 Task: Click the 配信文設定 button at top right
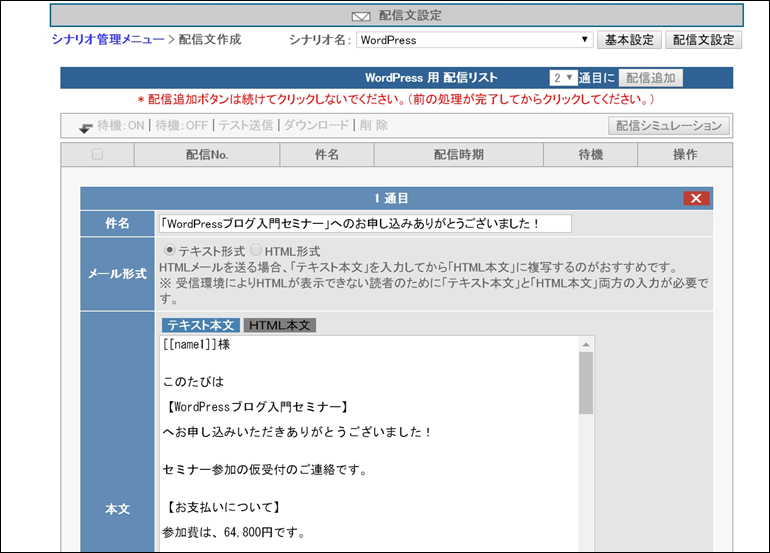[x=703, y=40]
